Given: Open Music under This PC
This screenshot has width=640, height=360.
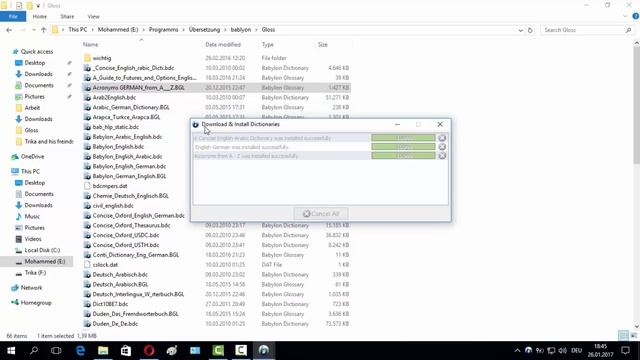Looking at the screenshot, I should click(x=32, y=216).
